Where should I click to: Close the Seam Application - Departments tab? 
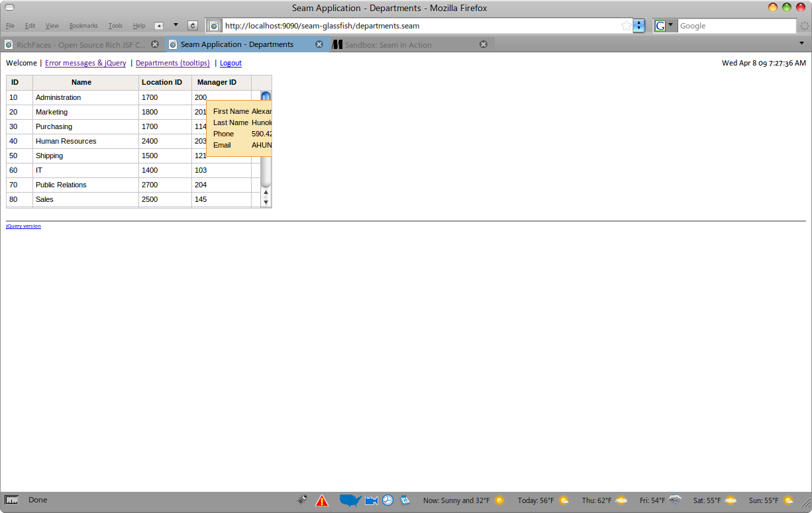319,44
